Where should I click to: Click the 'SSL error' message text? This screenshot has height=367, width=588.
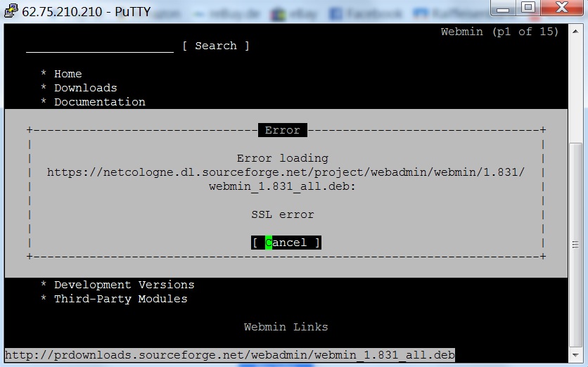[282, 214]
